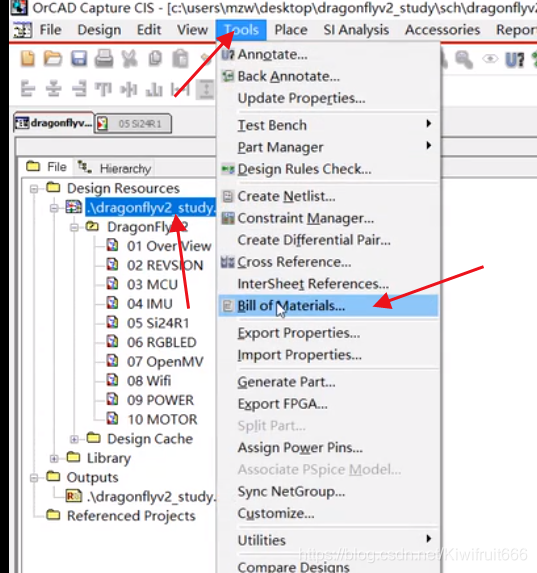Screen dimensions: 537x573
Task: Click the Align center toolbar icon
Action: click(x=53, y=89)
